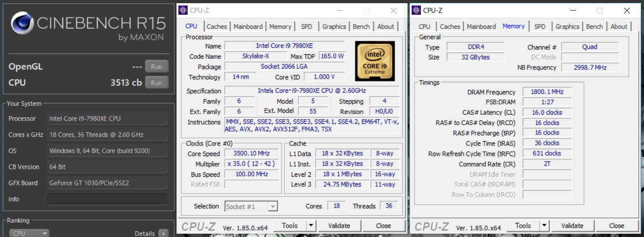This screenshot has height=237, width=644.
Task: Click the Info text field in Cinebench
Action: point(107,199)
